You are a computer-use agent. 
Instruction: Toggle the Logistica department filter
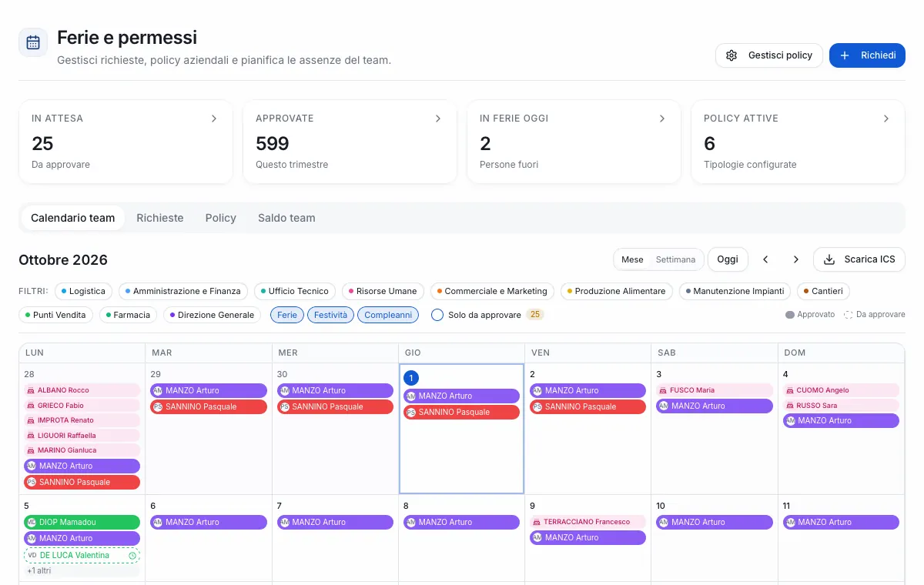83,291
